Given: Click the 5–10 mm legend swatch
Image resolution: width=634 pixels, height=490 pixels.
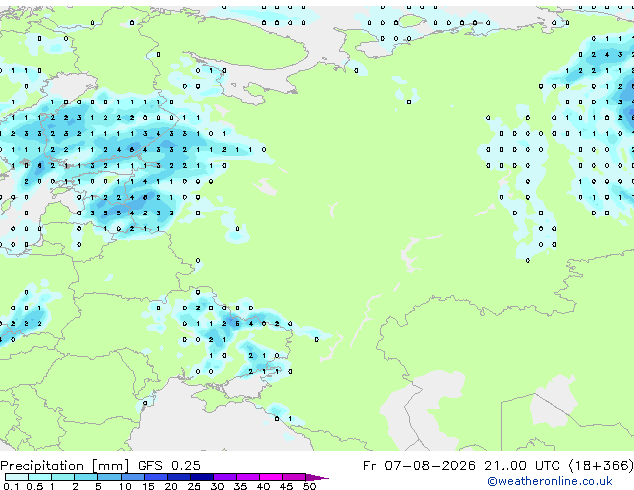Looking at the screenshot, I should pyautogui.click(x=109, y=477).
